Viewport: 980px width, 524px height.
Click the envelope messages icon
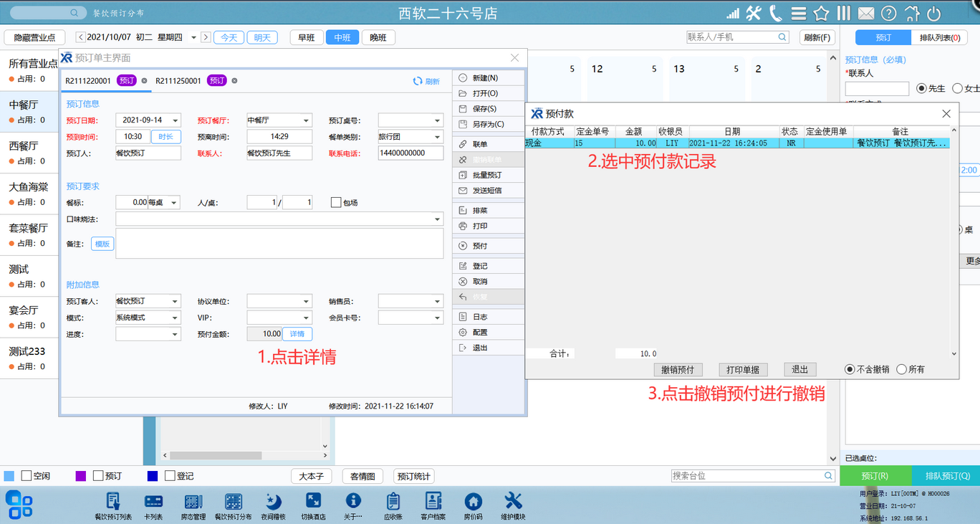(866, 14)
